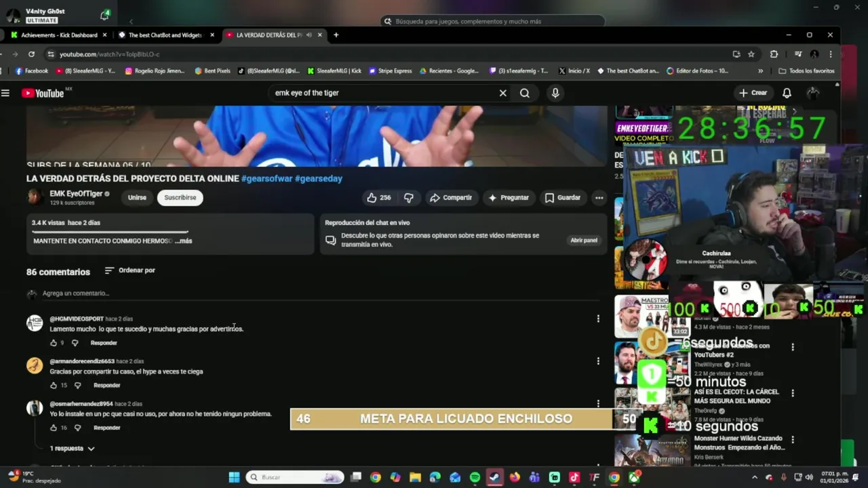Dislike the video with thumbs down

(409, 198)
